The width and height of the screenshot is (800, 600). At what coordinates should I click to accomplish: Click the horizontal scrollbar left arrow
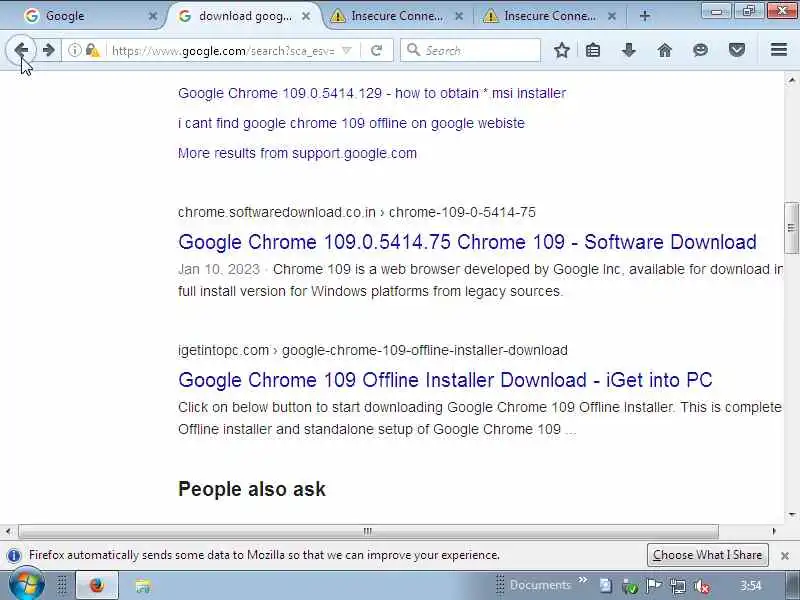8,531
